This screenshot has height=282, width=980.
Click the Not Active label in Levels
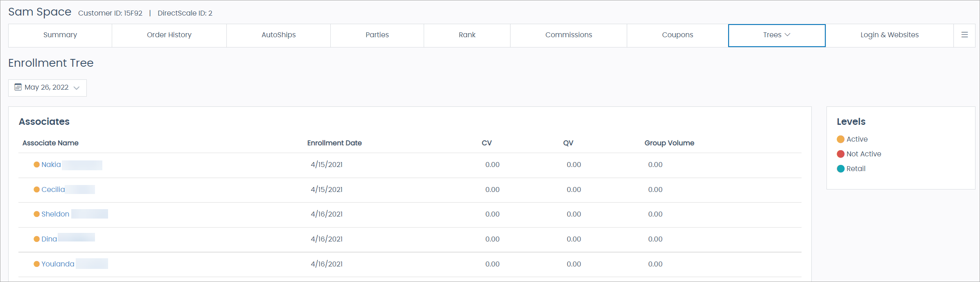pos(864,154)
